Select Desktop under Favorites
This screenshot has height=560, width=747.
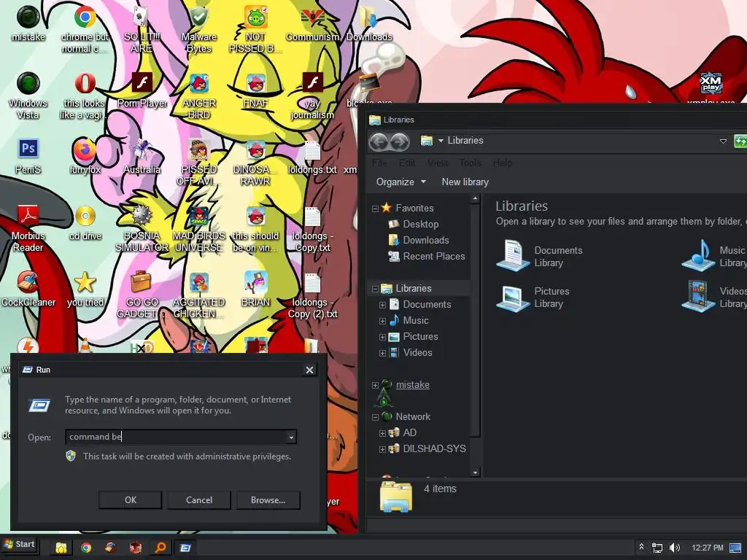pyautogui.click(x=414, y=225)
